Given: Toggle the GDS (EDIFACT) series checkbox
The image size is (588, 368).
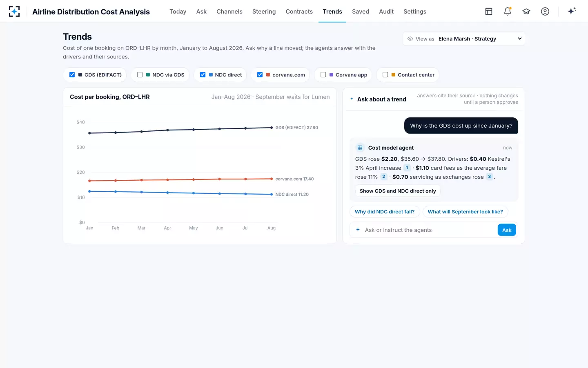Looking at the screenshot, I should [x=72, y=75].
